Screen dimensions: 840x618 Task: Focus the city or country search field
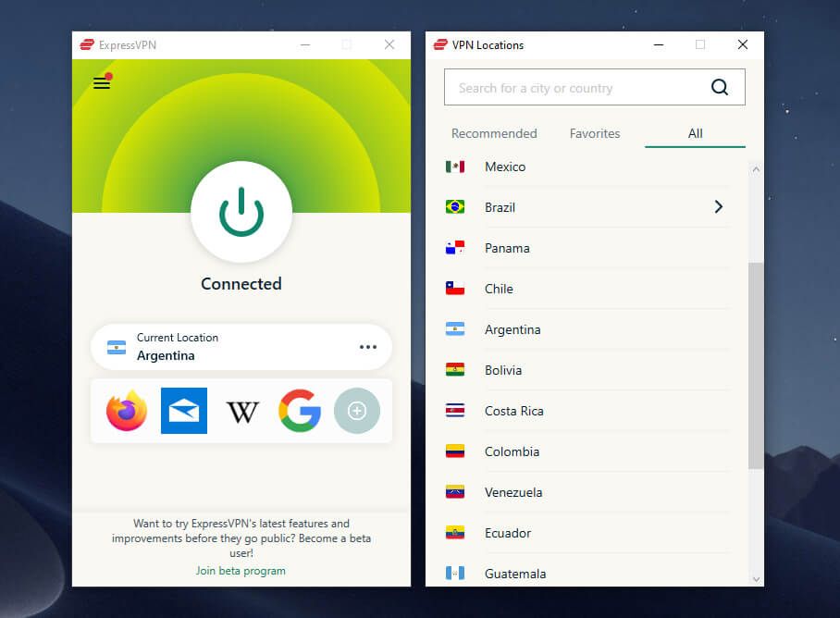coord(595,87)
